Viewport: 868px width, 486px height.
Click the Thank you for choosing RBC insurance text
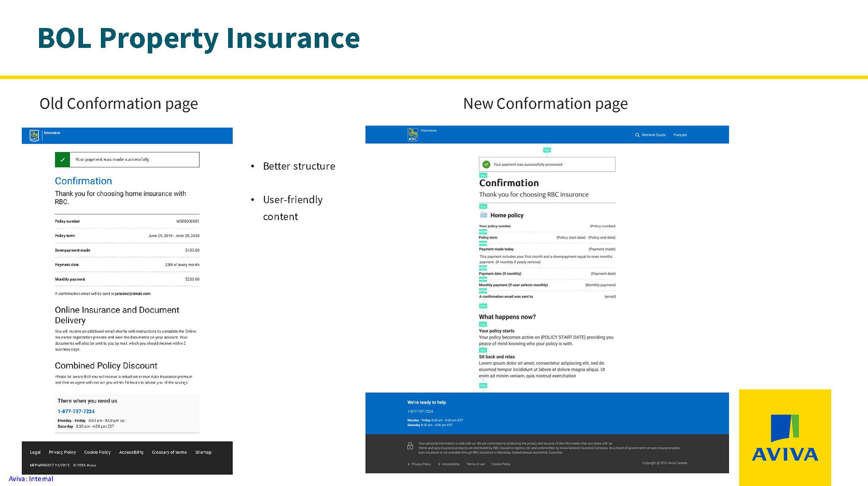pos(534,194)
